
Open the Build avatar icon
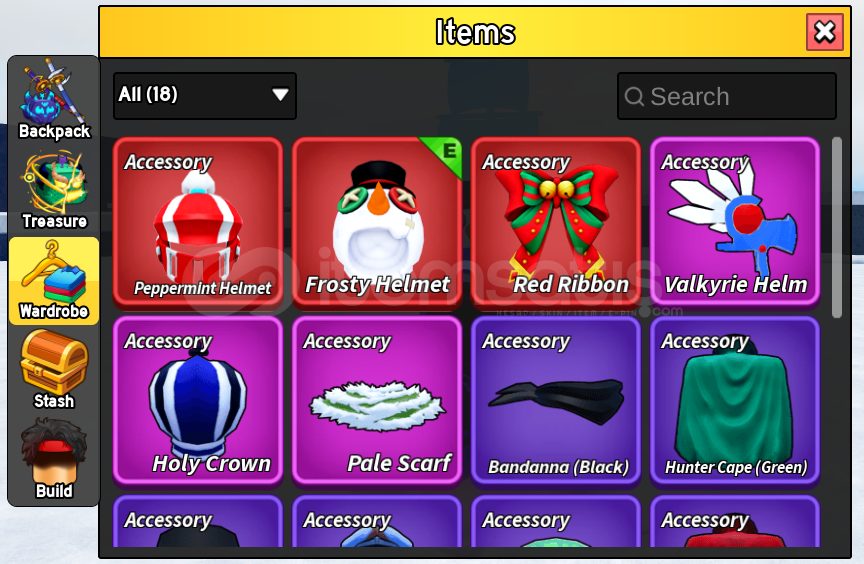tap(53, 459)
